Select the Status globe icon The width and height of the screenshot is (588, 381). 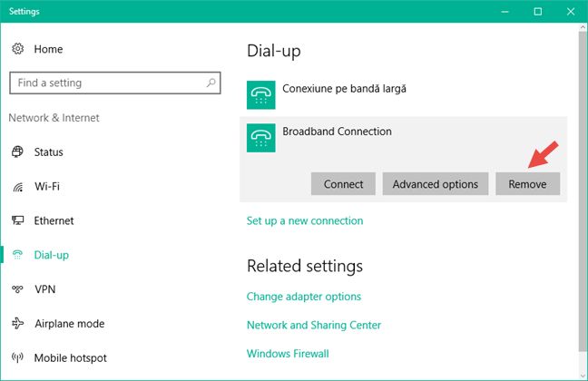point(17,151)
